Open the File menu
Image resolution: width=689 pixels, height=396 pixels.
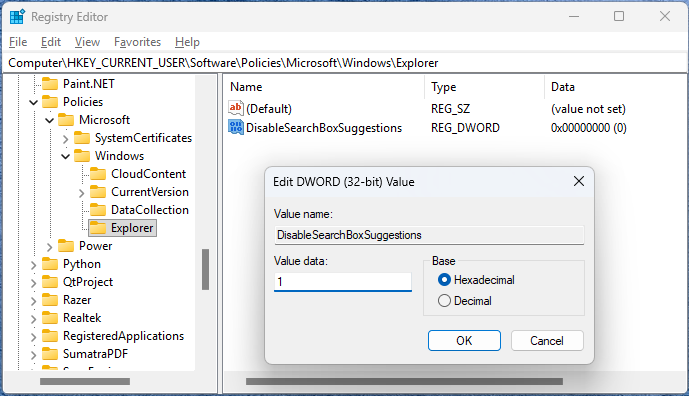18,42
